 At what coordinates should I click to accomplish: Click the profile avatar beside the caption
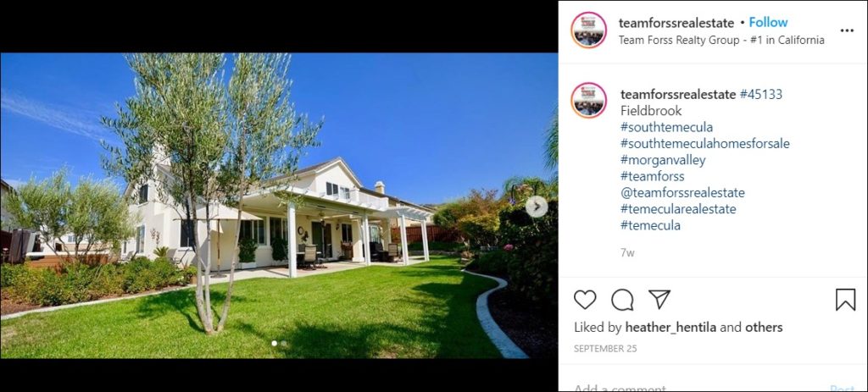[589, 101]
